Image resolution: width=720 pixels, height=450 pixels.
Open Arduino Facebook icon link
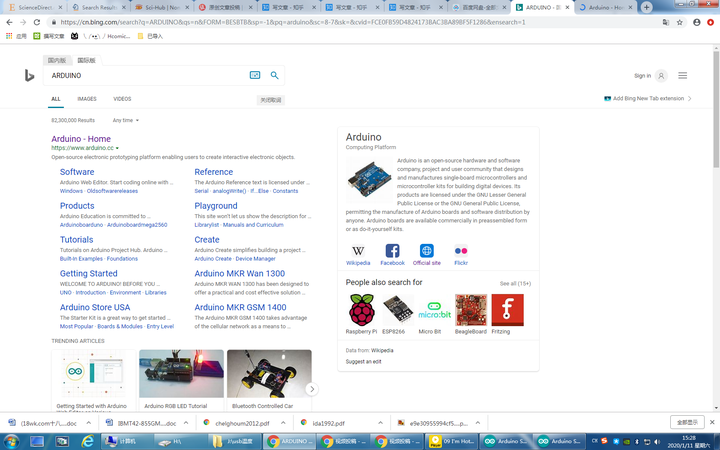(x=392, y=251)
